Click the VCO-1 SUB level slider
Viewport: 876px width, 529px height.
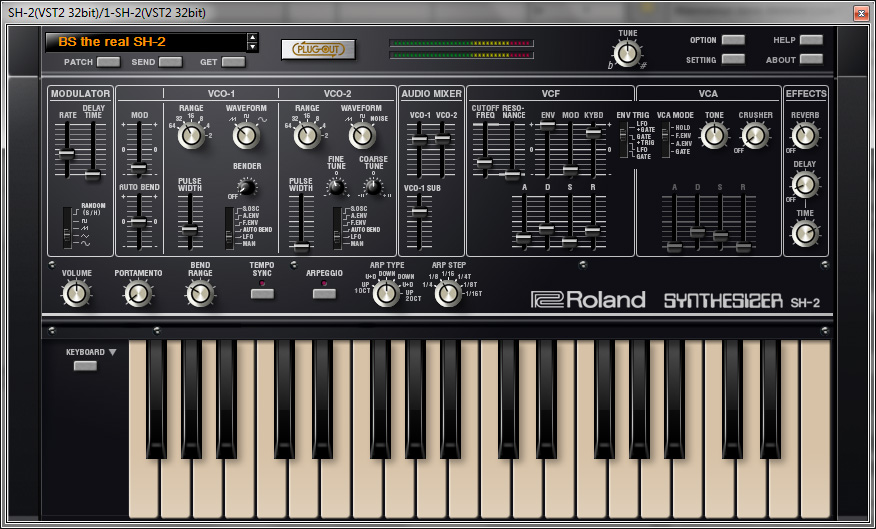click(419, 211)
